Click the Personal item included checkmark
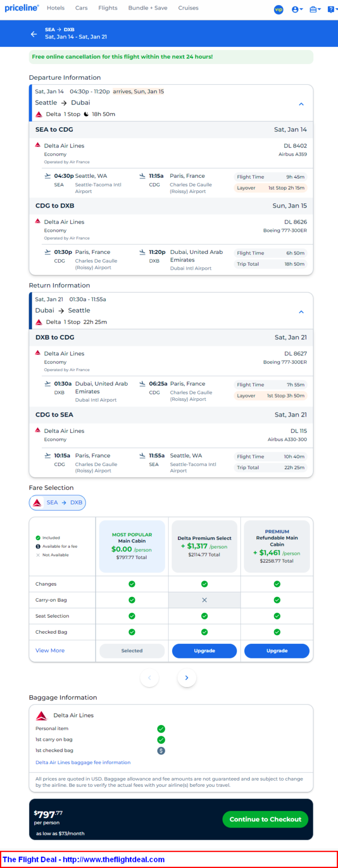 pyautogui.click(x=161, y=729)
